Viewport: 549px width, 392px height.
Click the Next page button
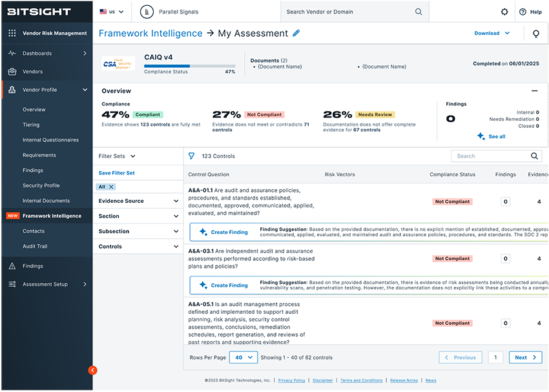[525, 357]
